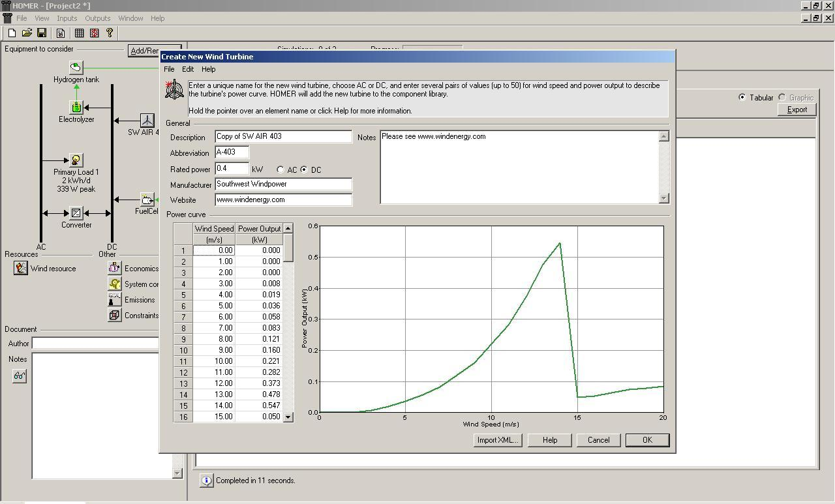Image resolution: width=835 pixels, height=504 pixels.
Task: Open the dialog's Help menu
Action: click(208, 69)
